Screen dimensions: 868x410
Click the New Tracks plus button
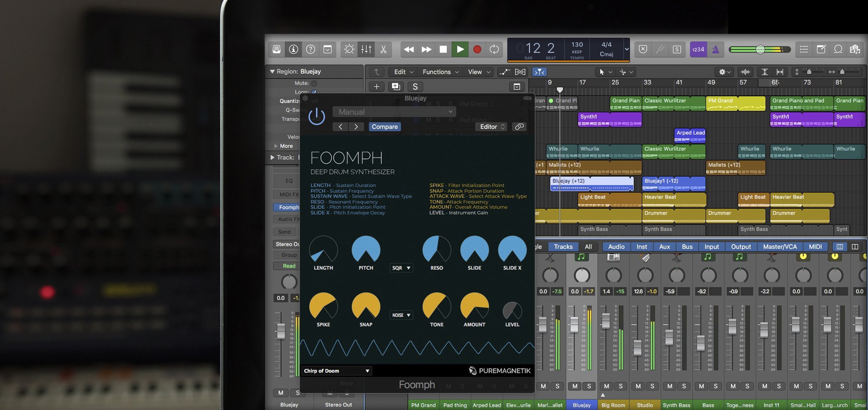(377, 87)
